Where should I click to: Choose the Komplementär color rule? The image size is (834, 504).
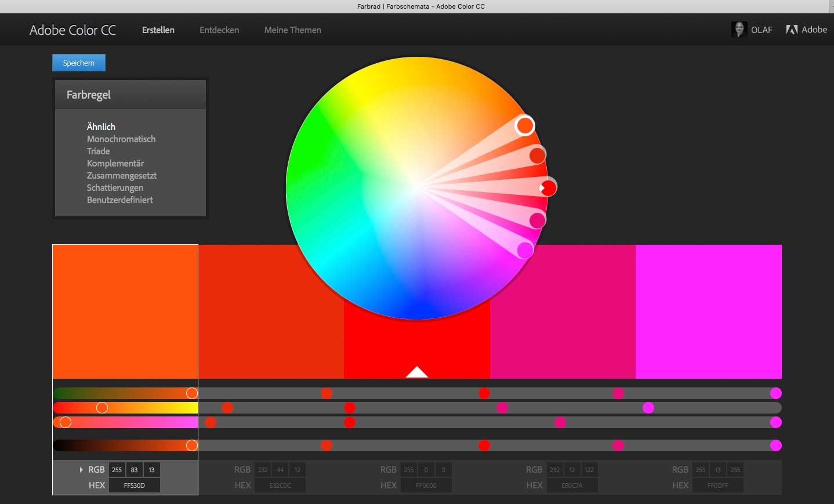click(115, 164)
